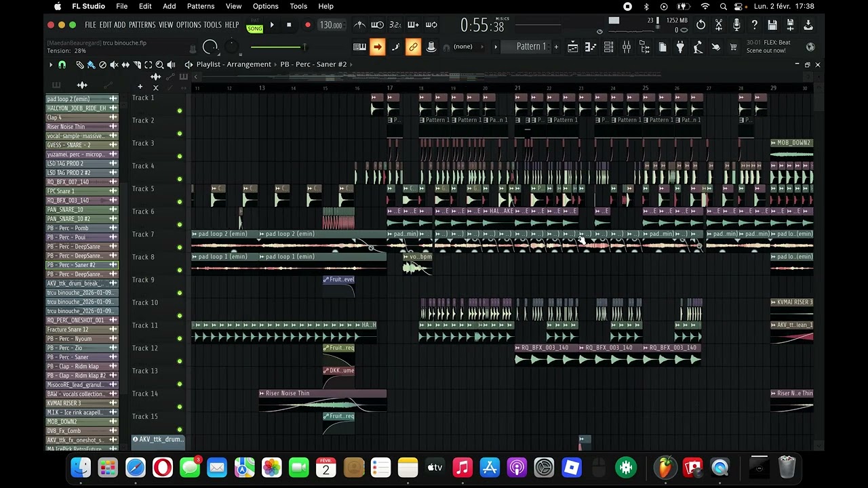The height and width of the screenshot is (488, 868).
Task: Open the Piano roll window
Action: pos(591,47)
